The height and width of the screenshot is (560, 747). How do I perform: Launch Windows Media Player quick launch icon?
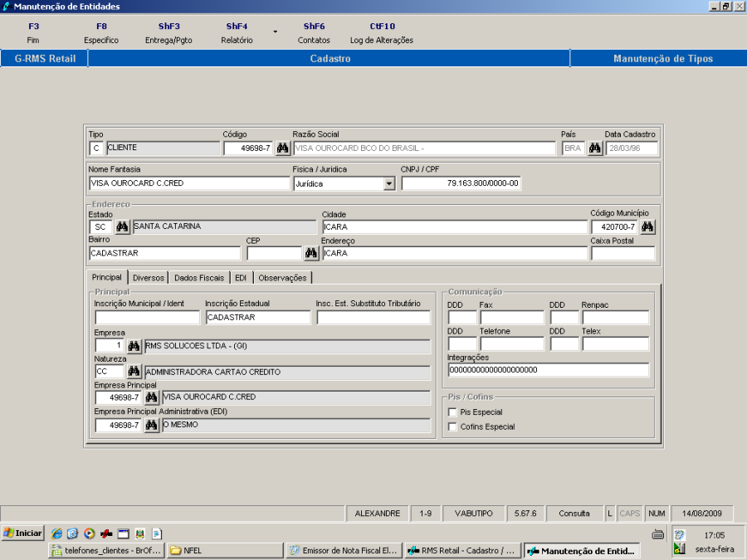point(89,533)
